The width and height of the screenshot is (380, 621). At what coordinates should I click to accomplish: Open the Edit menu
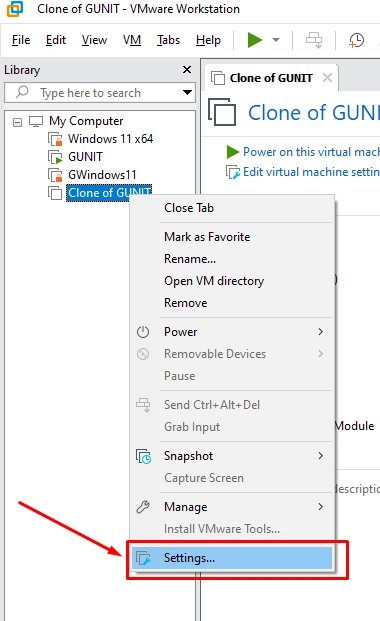[55, 40]
